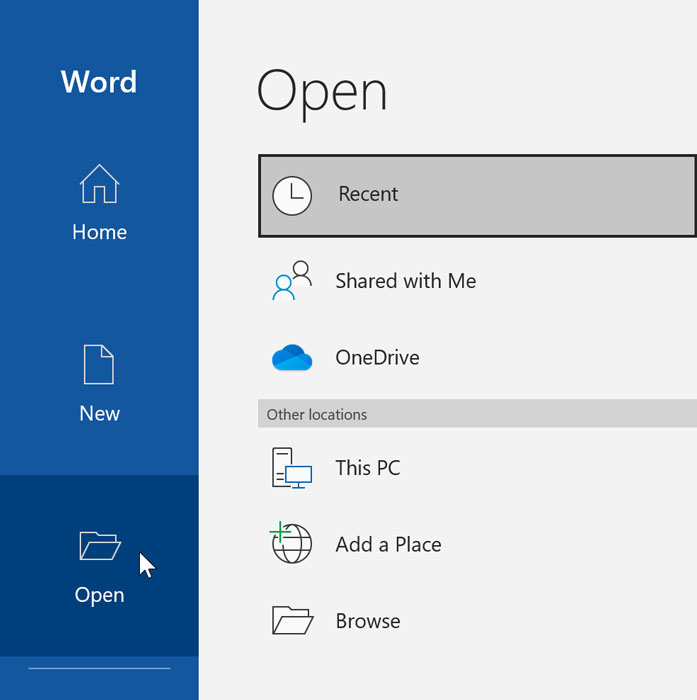This screenshot has width=697, height=700.
Task: Click the Home house icon in sidebar
Action: pos(99,186)
